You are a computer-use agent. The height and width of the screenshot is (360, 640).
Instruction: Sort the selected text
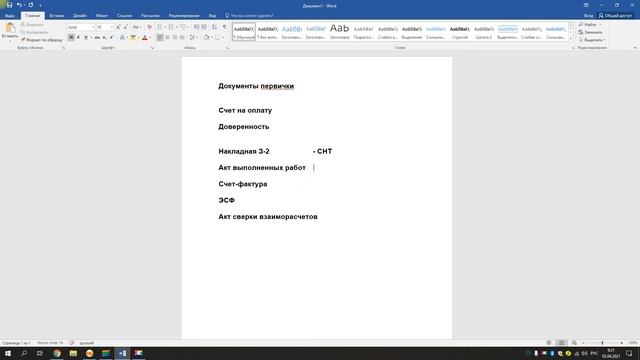pyautogui.click(x=214, y=27)
